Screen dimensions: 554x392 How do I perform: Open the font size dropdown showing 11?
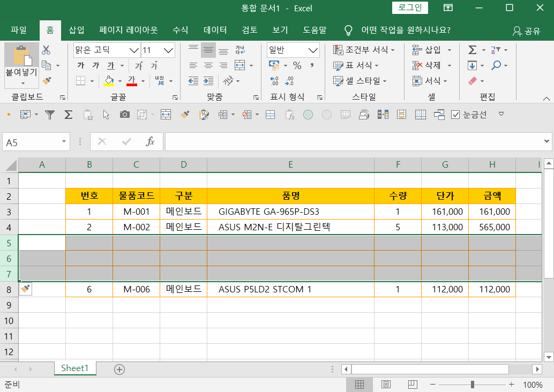click(168, 50)
